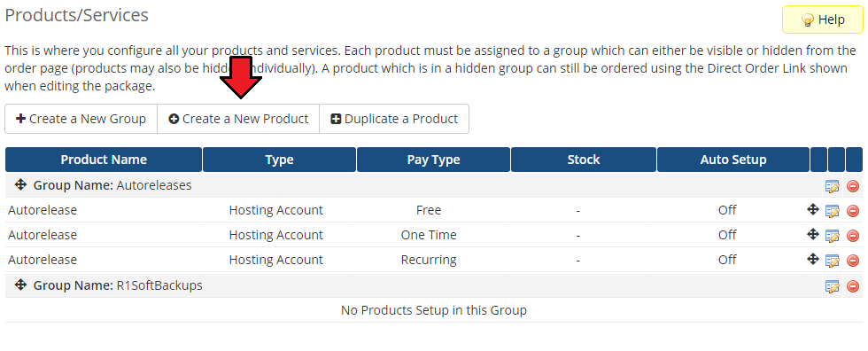Click move handle on One Time Autorelease row
Viewport: 868px width, 351px height.
coord(813,234)
